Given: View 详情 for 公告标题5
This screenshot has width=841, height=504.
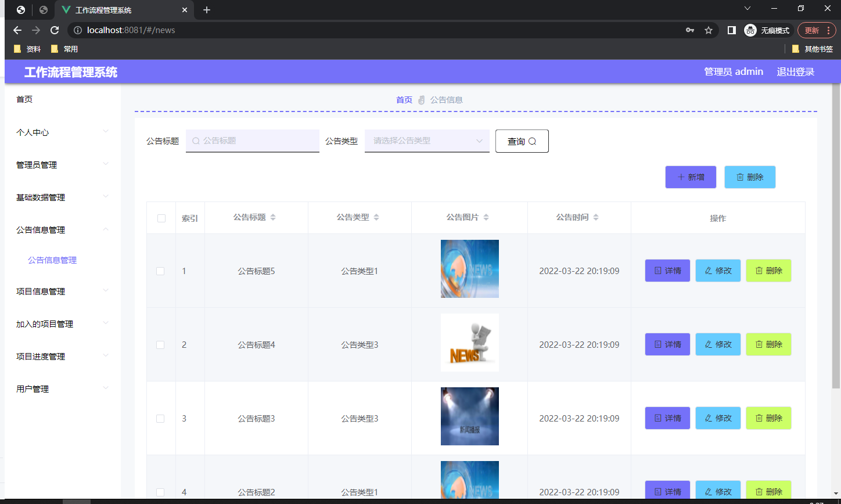Looking at the screenshot, I should 667,271.
